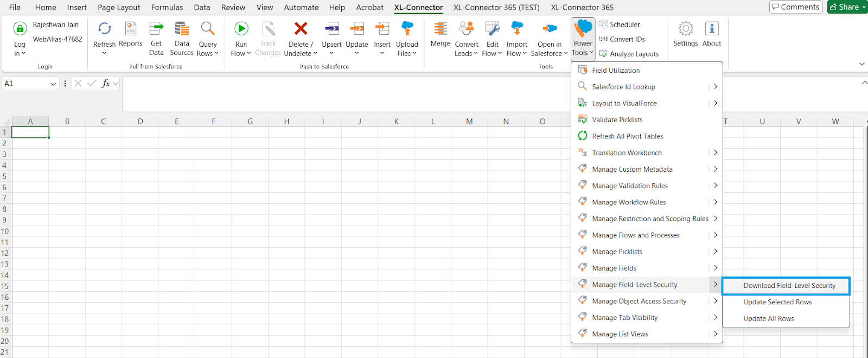
Task: Click Analyze Layouts in the ribbon
Action: point(629,54)
